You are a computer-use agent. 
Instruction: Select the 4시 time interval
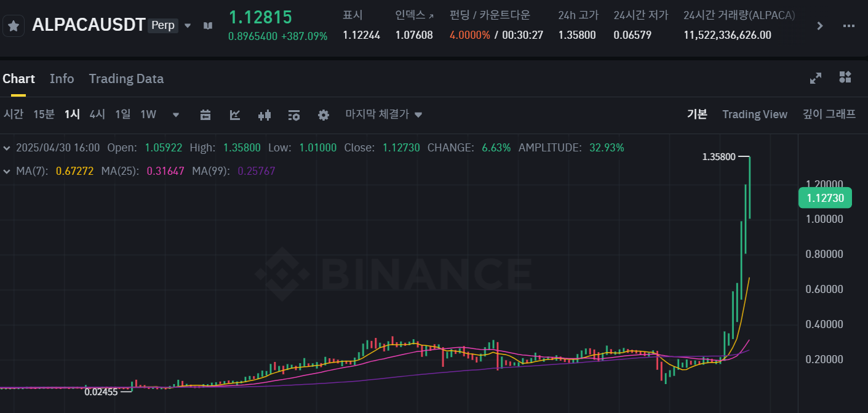97,114
